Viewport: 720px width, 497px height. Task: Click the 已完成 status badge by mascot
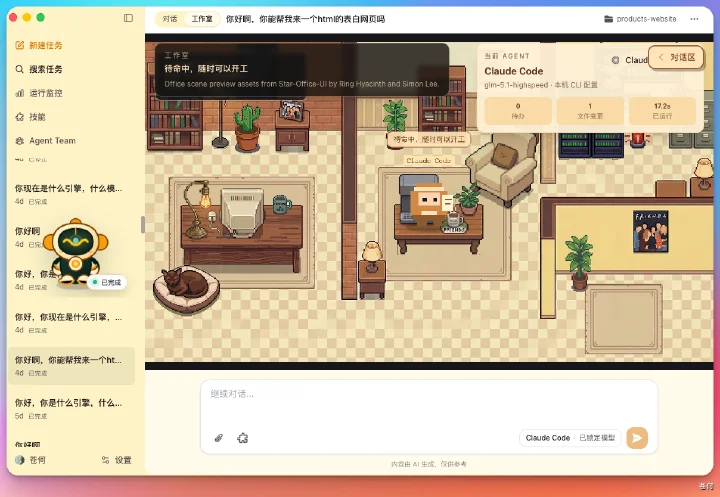click(107, 282)
